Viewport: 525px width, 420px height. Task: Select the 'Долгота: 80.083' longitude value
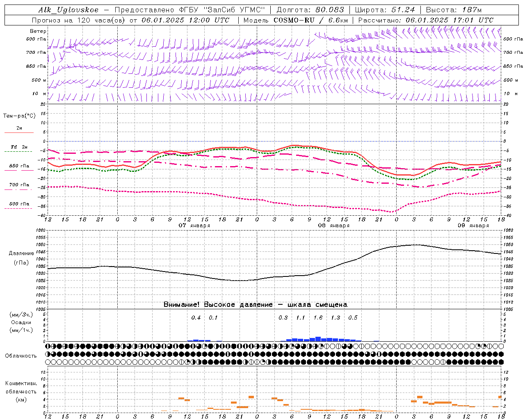click(310, 10)
